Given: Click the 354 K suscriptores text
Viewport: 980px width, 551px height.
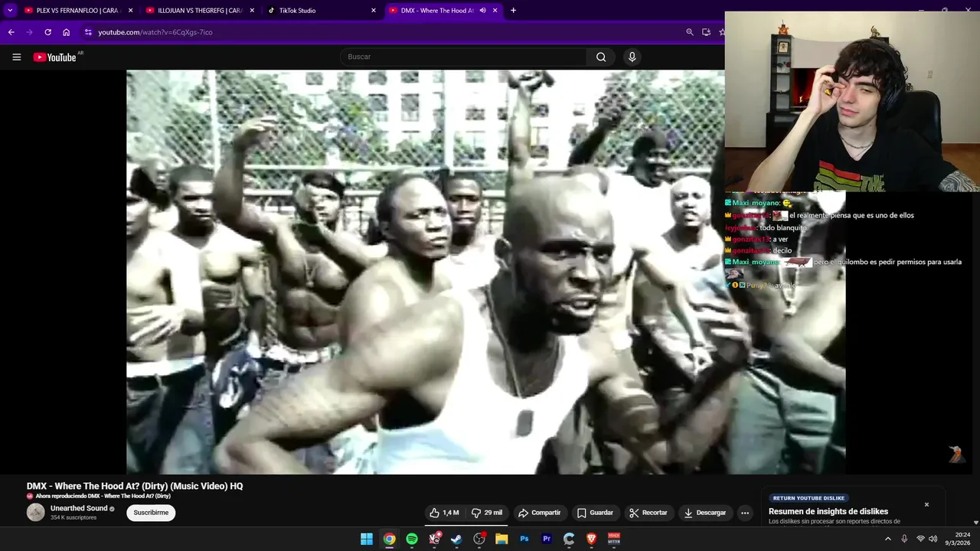Looking at the screenshot, I should [x=73, y=518].
